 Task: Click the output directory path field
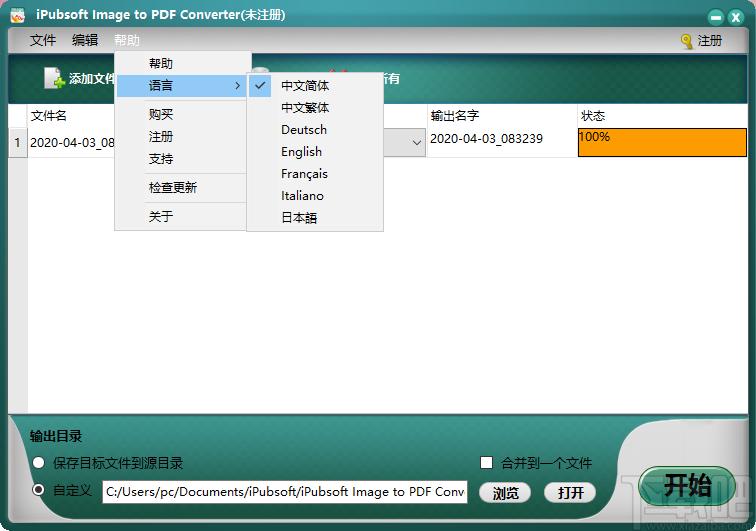pos(284,491)
